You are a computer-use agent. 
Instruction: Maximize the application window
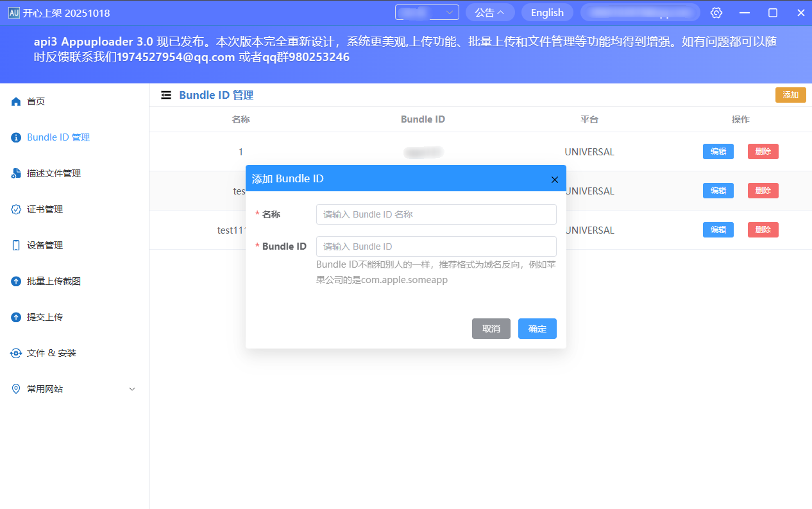point(773,13)
